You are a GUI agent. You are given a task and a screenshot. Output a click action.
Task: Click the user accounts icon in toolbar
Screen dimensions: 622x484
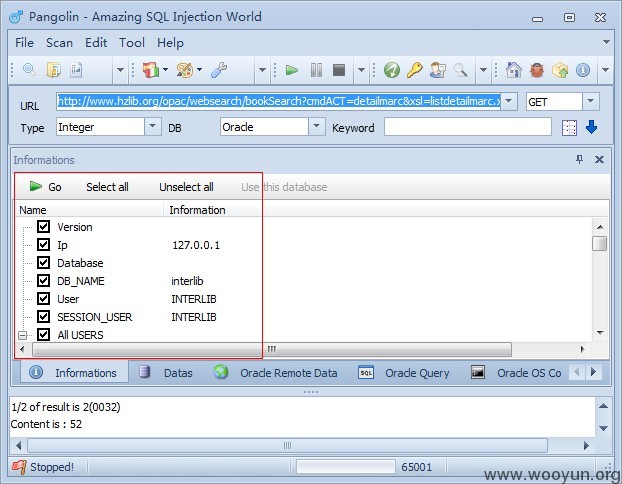click(438, 70)
